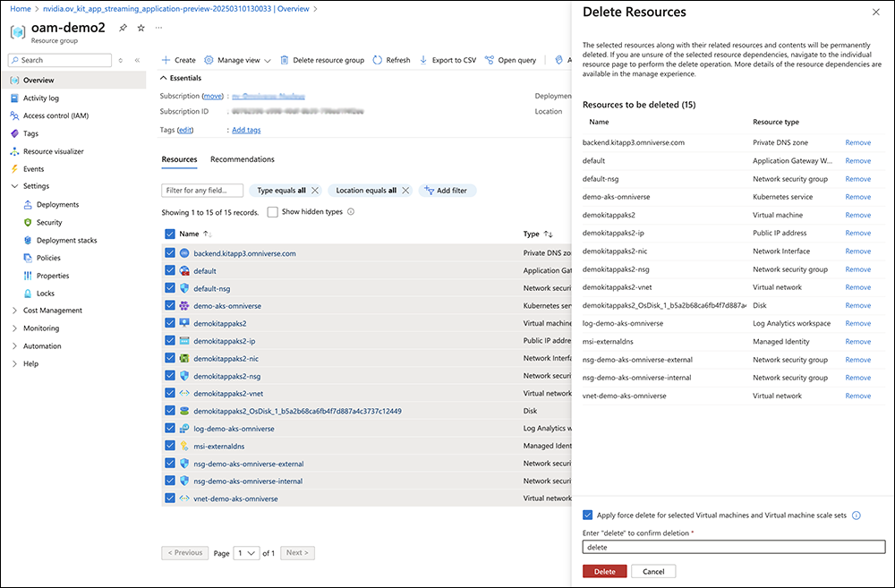Image resolution: width=895 pixels, height=588 pixels.
Task: Click the Tags icon in sidebar
Action: 15,133
